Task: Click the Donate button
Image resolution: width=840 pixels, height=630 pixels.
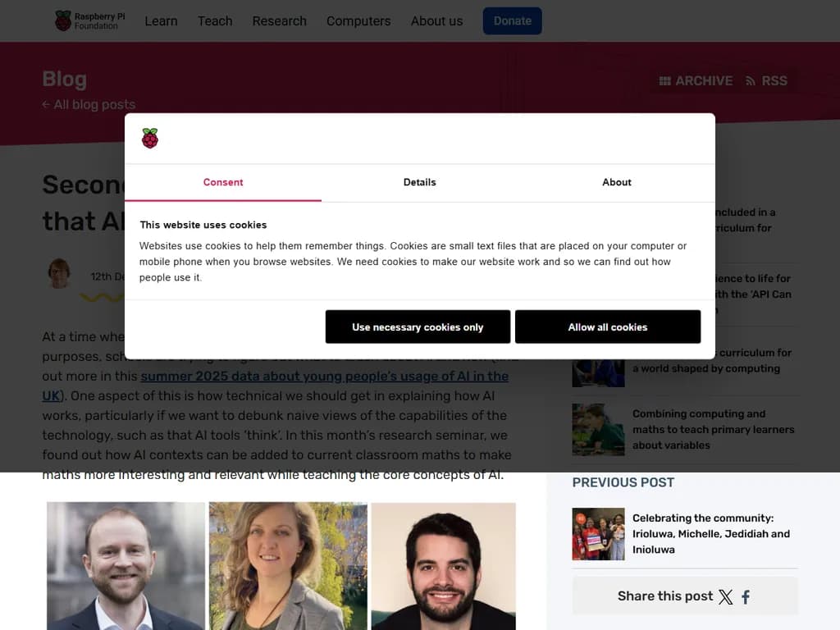Action: (x=512, y=21)
